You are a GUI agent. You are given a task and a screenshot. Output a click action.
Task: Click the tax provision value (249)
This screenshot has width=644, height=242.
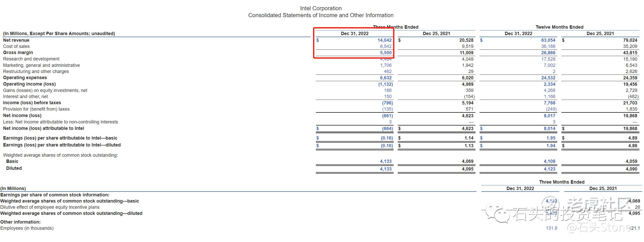tap(551, 109)
